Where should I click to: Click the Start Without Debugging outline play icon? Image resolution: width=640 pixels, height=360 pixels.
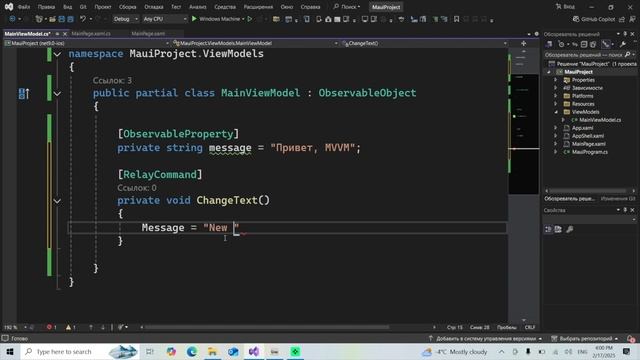click(x=250, y=19)
